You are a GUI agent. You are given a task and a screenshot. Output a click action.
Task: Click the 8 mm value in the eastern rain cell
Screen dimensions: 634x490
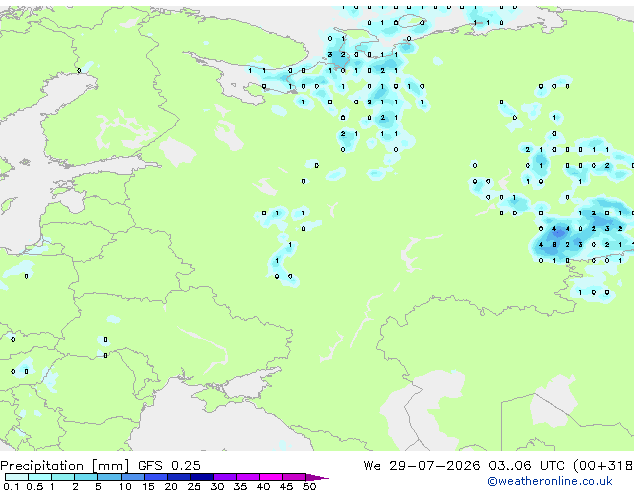[554, 245]
